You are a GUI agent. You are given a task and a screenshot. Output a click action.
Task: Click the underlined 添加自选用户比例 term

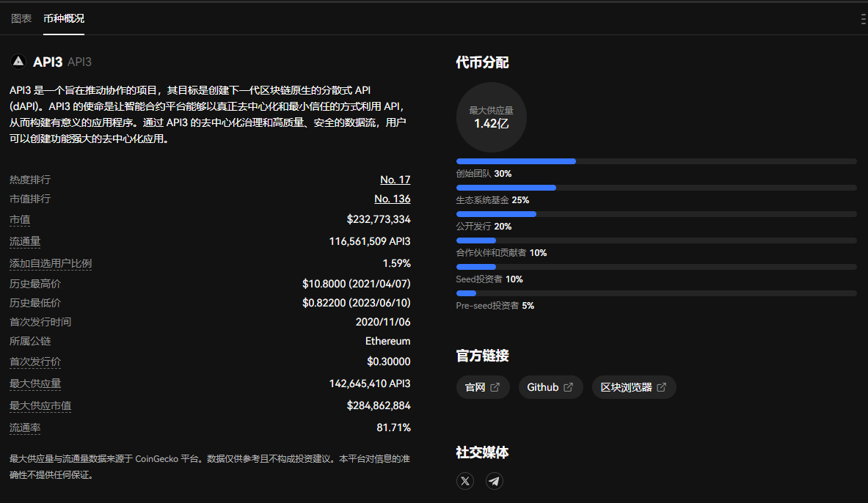[50, 262]
